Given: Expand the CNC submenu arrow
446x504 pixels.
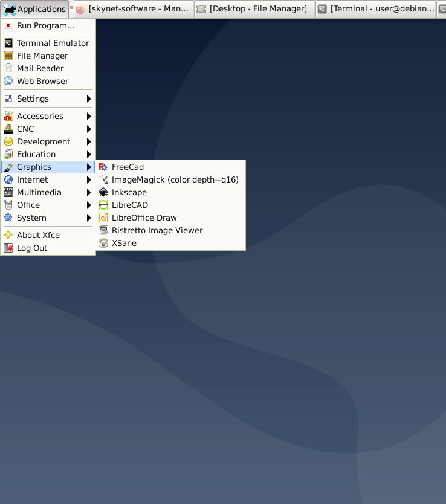Looking at the screenshot, I should 89,129.
